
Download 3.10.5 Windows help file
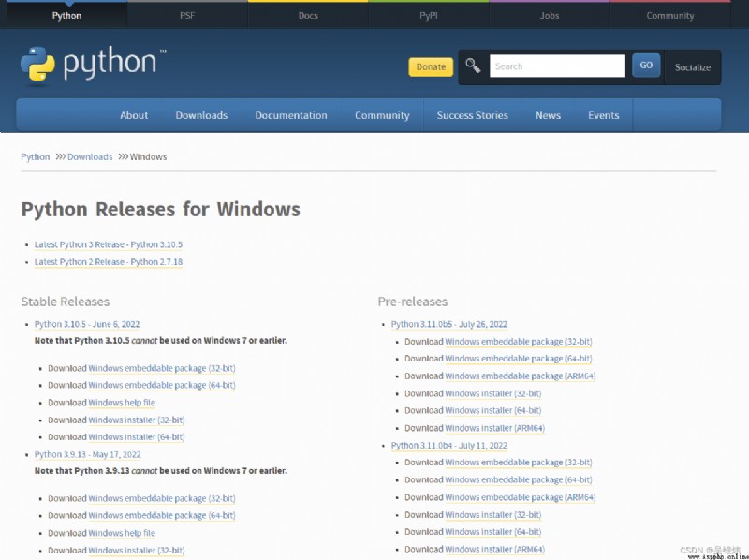pos(122,403)
